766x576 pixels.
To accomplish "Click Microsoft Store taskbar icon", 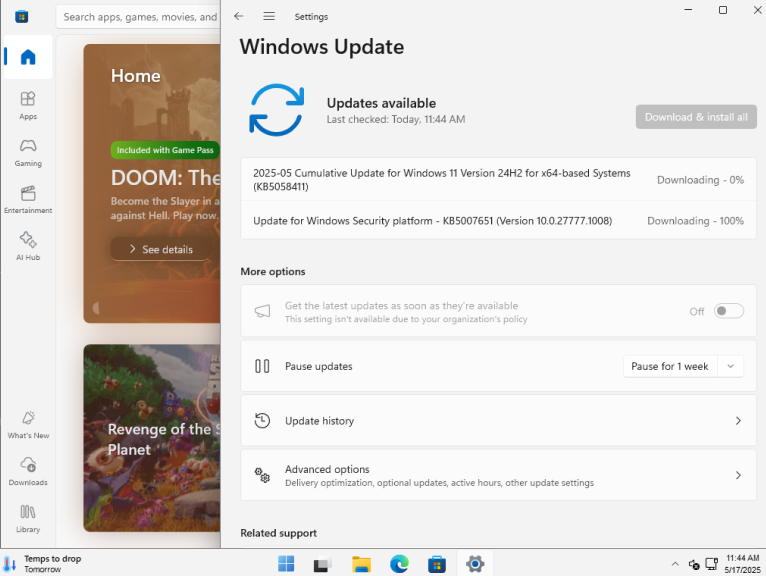I will pos(437,564).
